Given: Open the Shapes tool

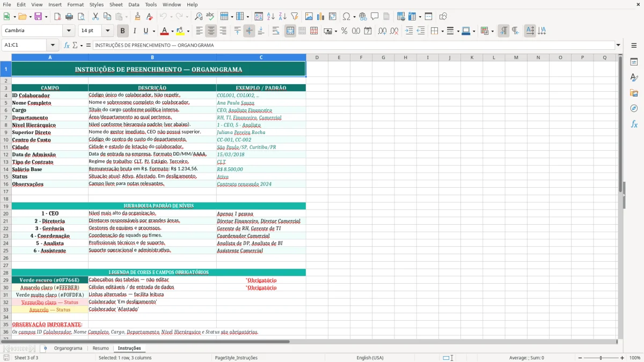Looking at the screenshot, I should click(x=443, y=17).
